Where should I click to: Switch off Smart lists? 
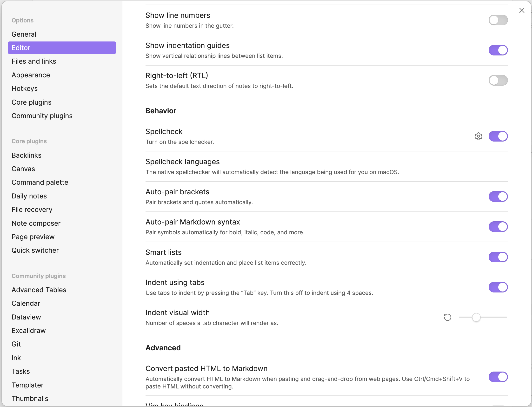(498, 257)
